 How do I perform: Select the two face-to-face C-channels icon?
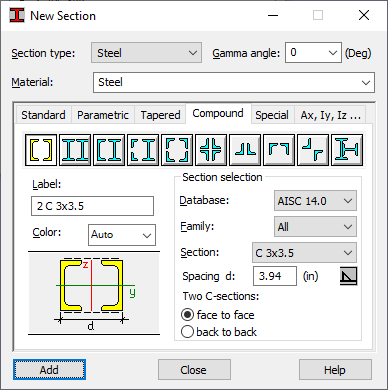point(41,150)
